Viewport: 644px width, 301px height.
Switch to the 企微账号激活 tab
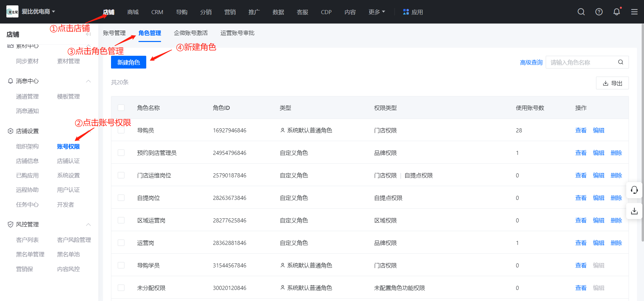(x=191, y=33)
